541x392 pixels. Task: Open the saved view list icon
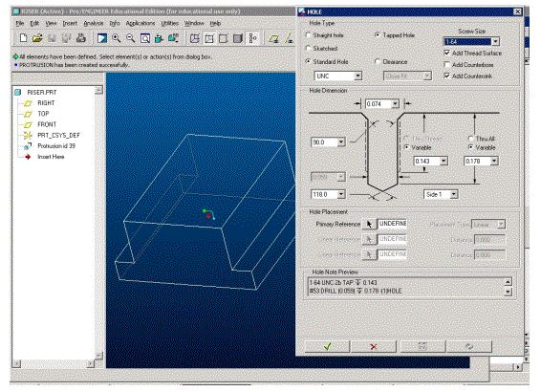point(173,38)
